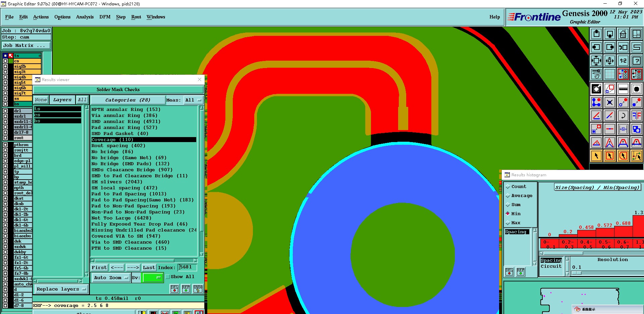Select the Min radio option
644x314 pixels.
(508, 214)
